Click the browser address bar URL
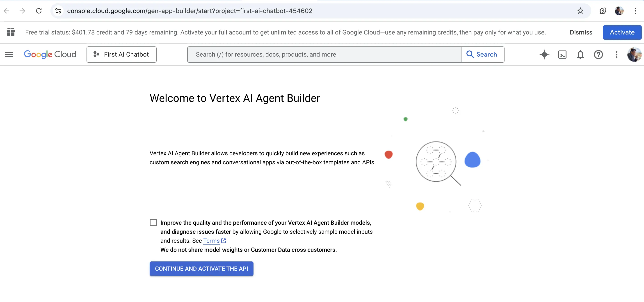This screenshot has width=644, height=302. (x=190, y=11)
